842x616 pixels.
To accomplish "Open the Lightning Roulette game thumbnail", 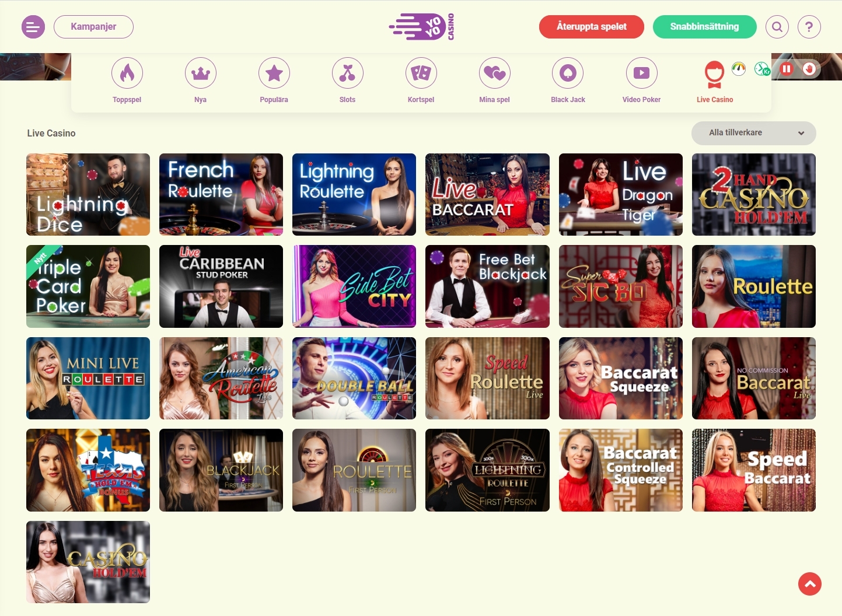I will tap(354, 195).
